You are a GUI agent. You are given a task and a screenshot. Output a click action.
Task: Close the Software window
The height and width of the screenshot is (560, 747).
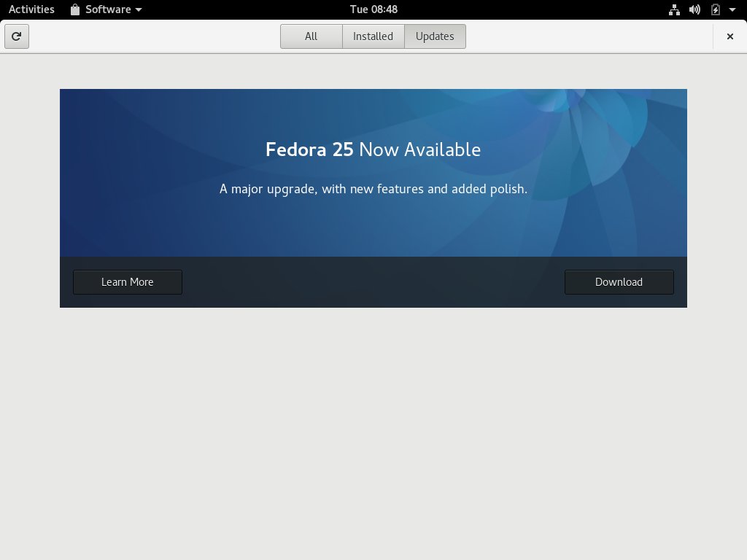click(729, 36)
